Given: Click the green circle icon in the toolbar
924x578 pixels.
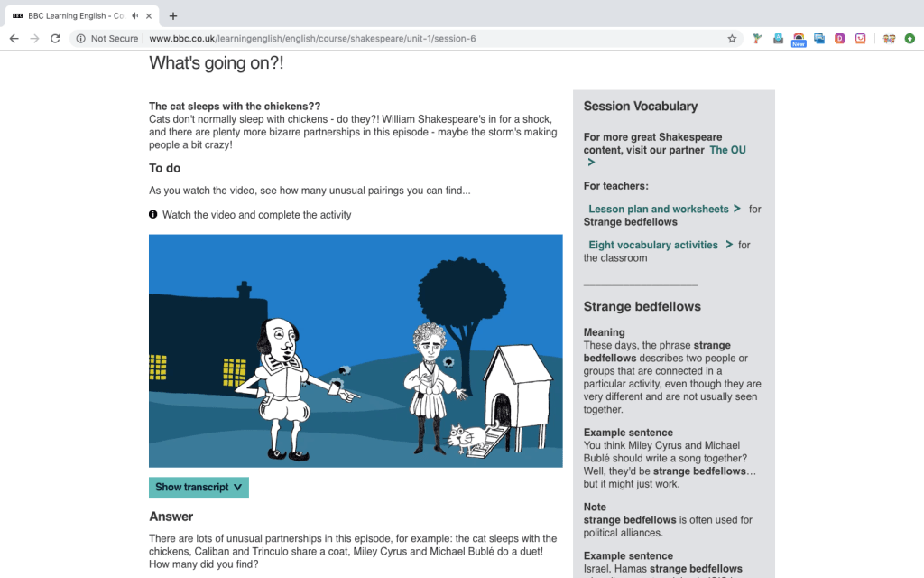Looking at the screenshot, I should click(910, 39).
